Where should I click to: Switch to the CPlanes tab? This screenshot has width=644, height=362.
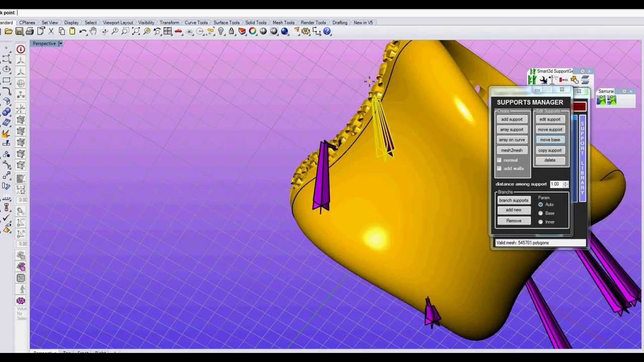27,23
